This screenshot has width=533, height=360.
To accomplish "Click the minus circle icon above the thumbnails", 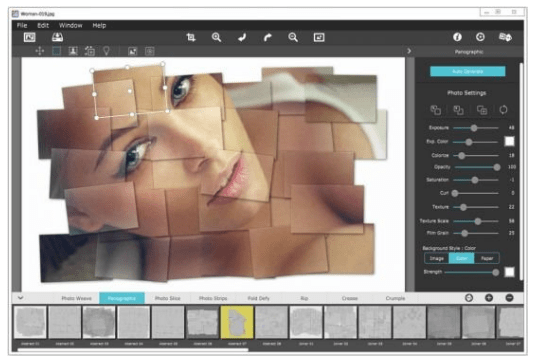I will click(x=509, y=298).
